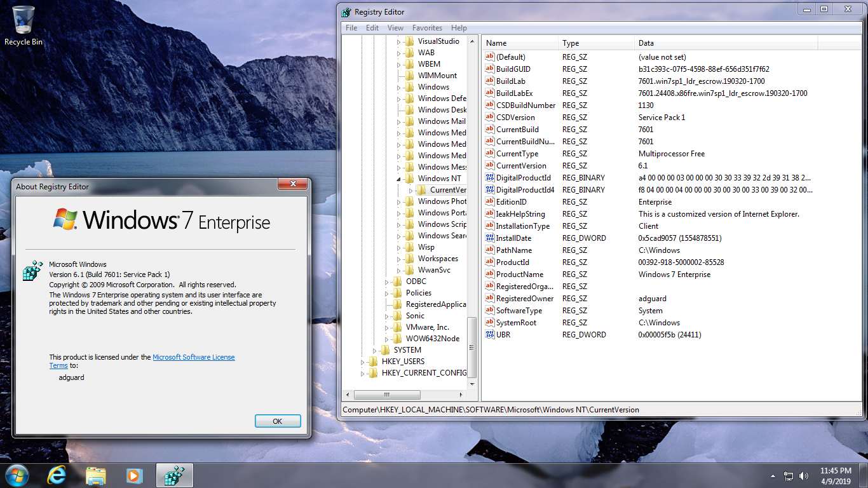Select the Windows Mail tree key
868x488 pixels.
(x=441, y=121)
